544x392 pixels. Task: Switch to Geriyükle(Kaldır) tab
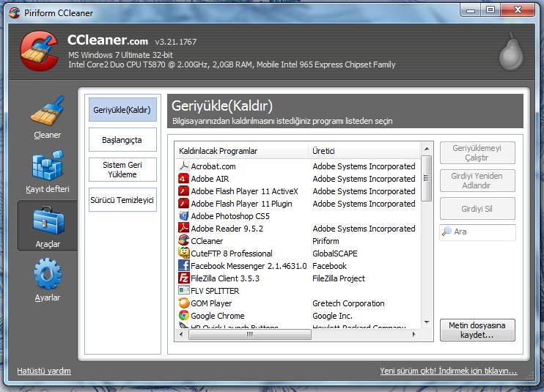coord(122,109)
